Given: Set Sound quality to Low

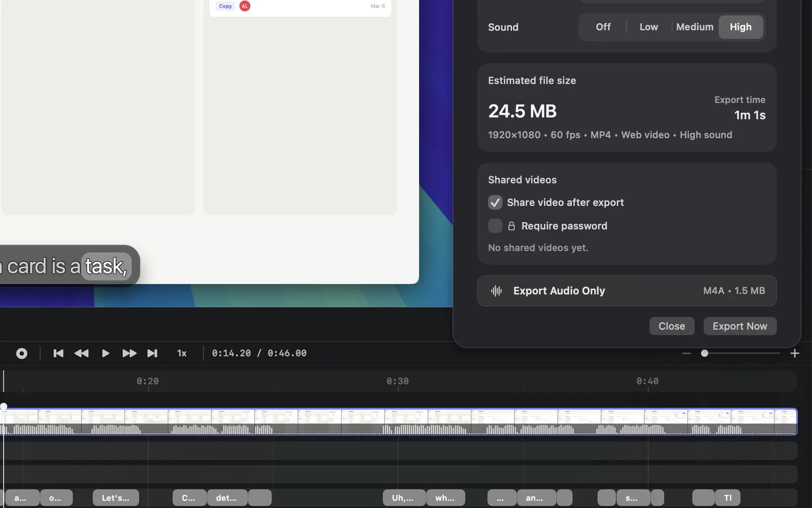Looking at the screenshot, I should pyautogui.click(x=649, y=27).
